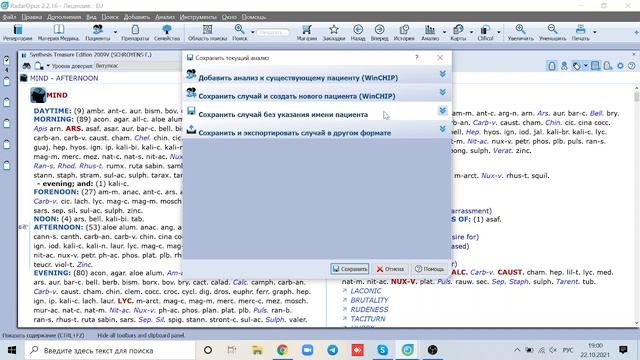The height and width of the screenshot is (360, 640).
Task: Open the Инструменты menu
Action: click(x=198, y=17)
